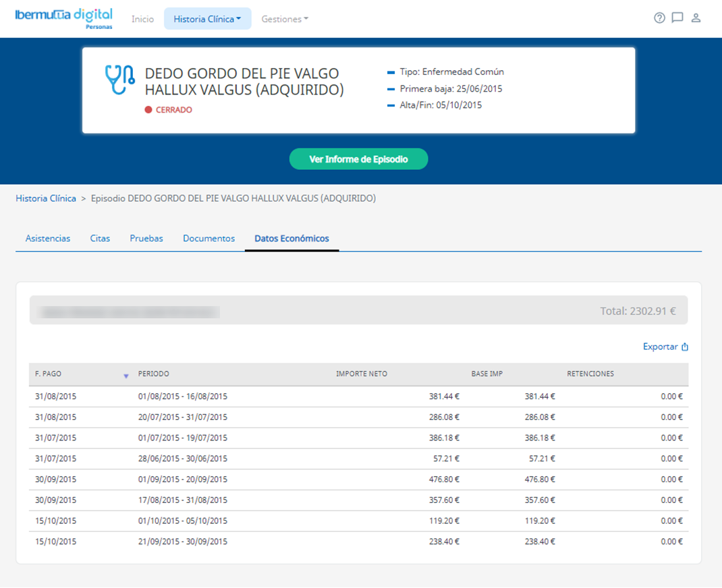
Task: Switch to the Documentos tab
Action: pos(209,238)
